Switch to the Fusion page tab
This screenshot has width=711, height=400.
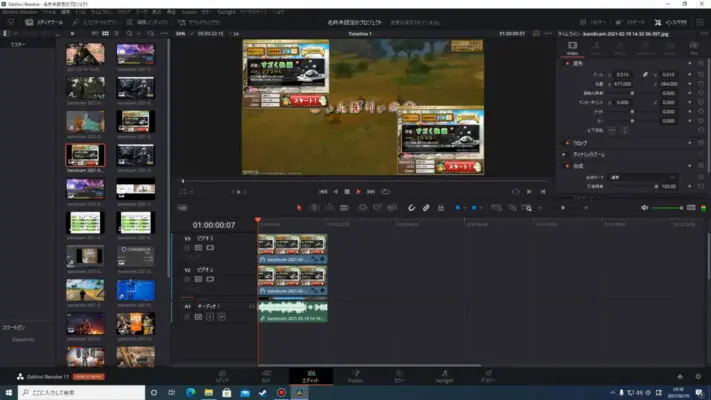(356, 376)
